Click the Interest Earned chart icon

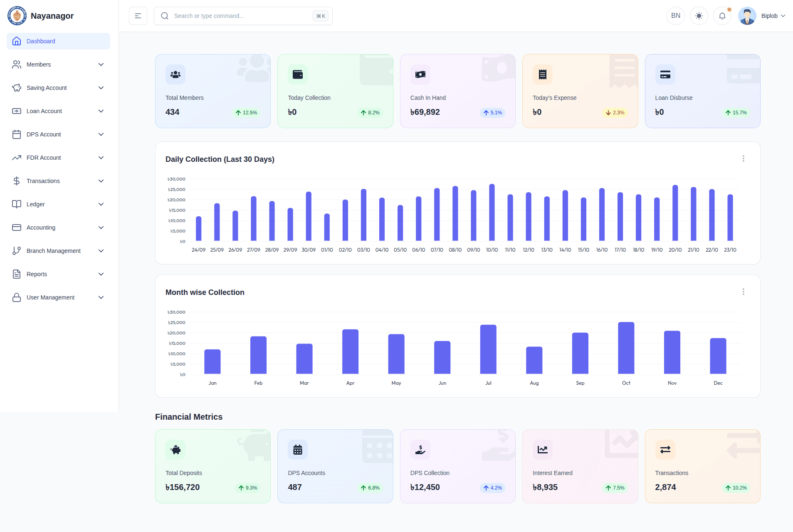tap(543, 450)
